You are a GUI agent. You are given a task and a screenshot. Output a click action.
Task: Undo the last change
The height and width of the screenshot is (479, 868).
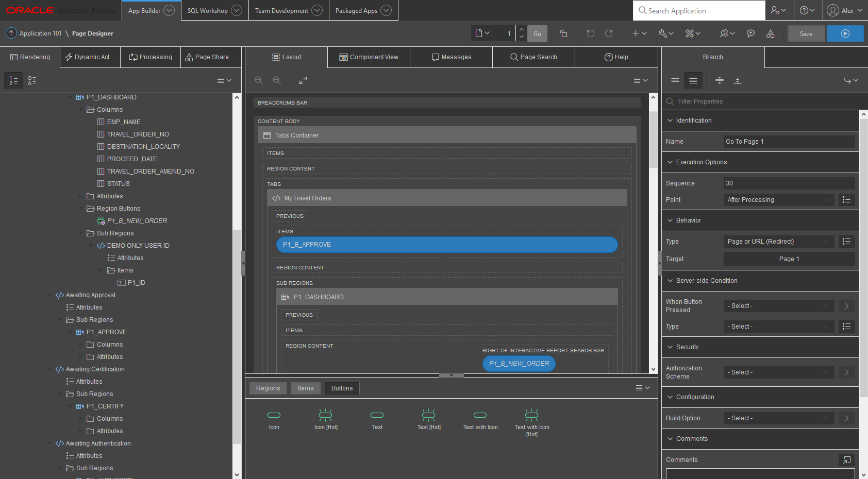(x=591, y=33)
